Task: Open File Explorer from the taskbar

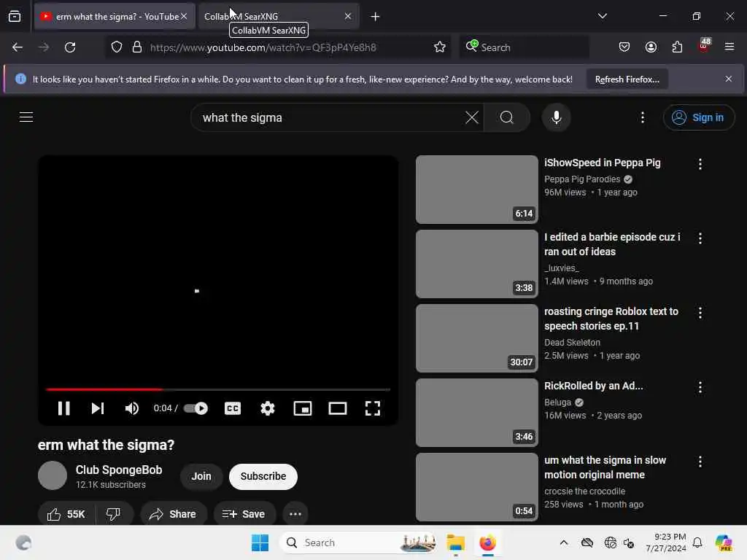Action: [455, 542]
